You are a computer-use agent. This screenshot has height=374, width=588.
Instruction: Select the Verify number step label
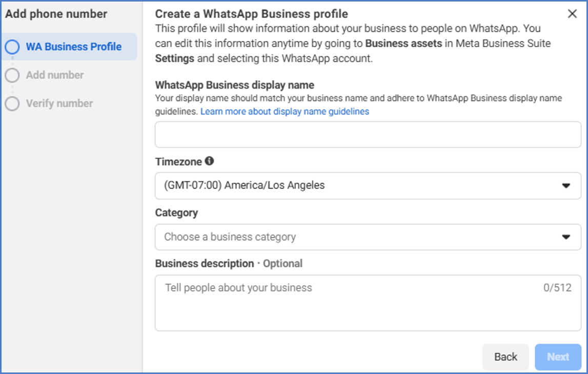(x=59, y=103)
